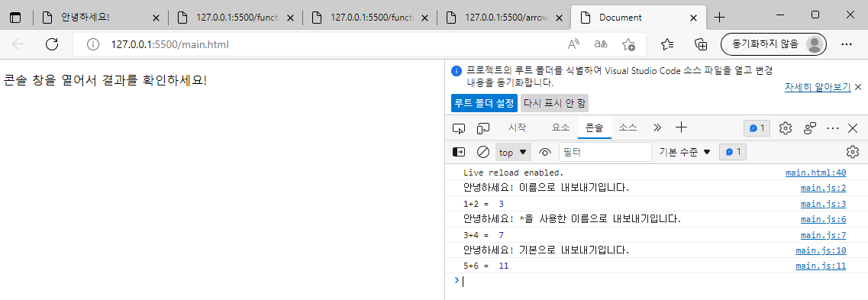Open the main.js:11 source link

(821, 266)
